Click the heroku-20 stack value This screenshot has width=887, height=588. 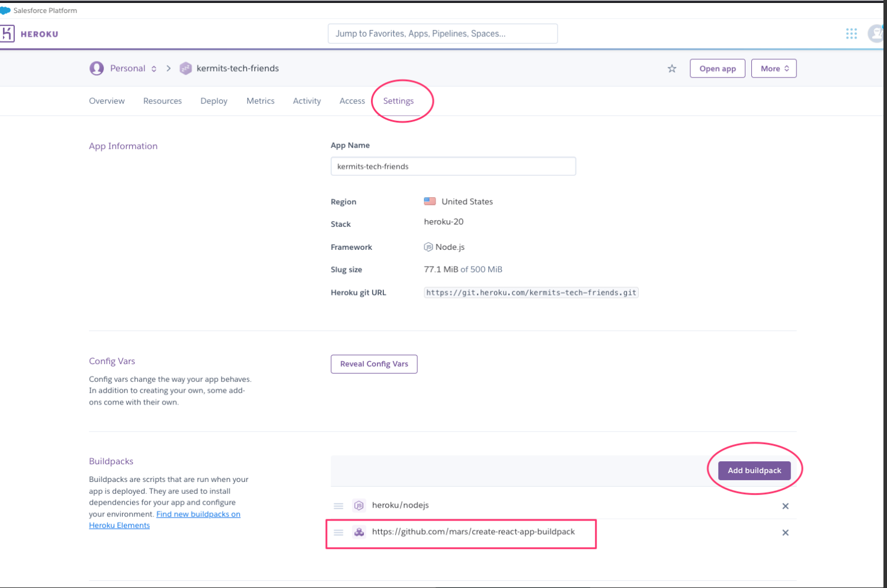[444, 221]
